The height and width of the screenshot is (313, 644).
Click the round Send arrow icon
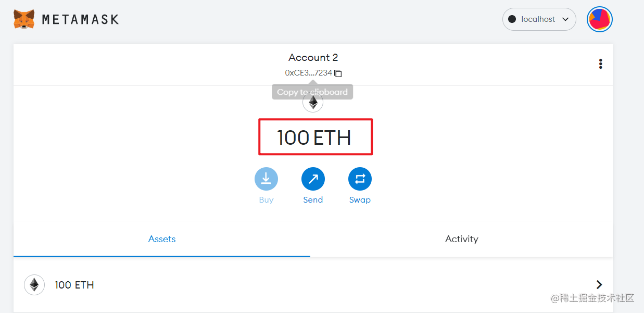pyautogui.click(x=313, y=179)
